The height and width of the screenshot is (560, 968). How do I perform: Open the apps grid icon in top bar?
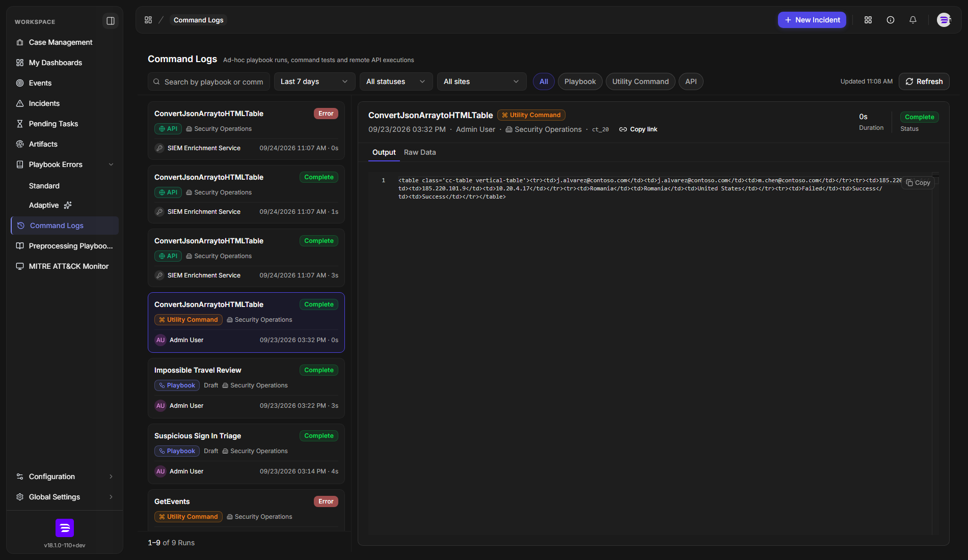click(868, 20)
